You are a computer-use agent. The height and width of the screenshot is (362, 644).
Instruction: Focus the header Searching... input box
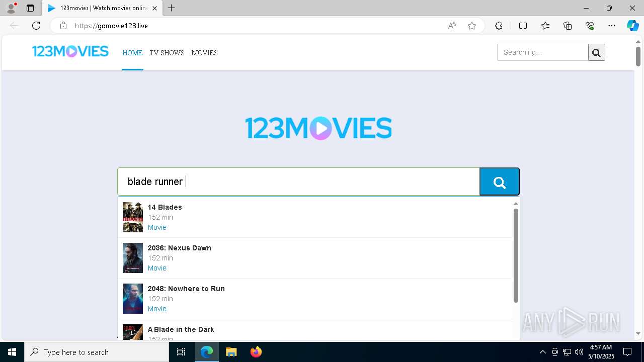coord(542,52)
